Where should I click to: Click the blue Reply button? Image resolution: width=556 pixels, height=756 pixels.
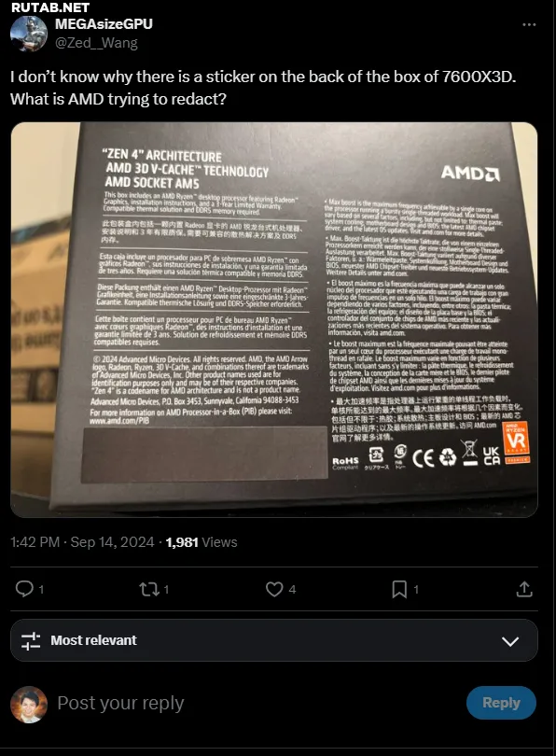coord(501,703)
